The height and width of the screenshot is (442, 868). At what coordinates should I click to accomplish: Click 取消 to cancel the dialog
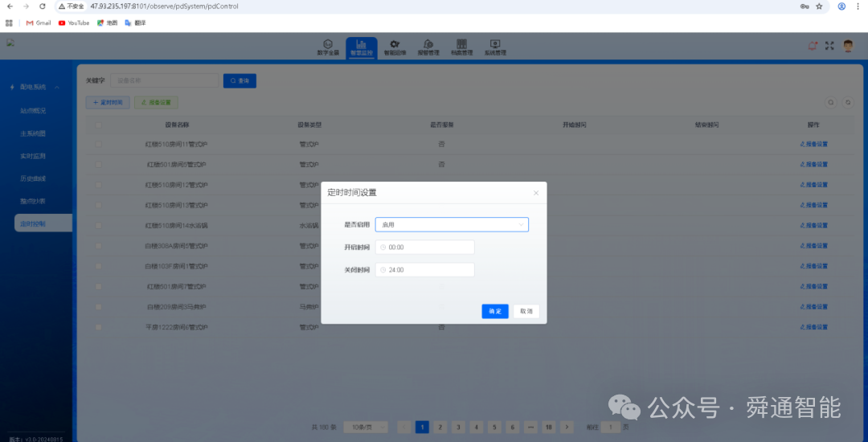[x=526, y=311]
